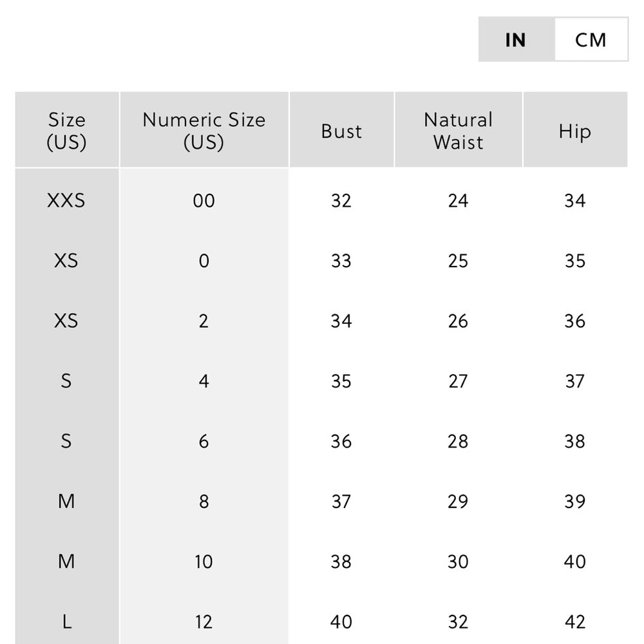Click numeric size 00 cell
Screen dimensions: 644x644
(x=204, y=201)
